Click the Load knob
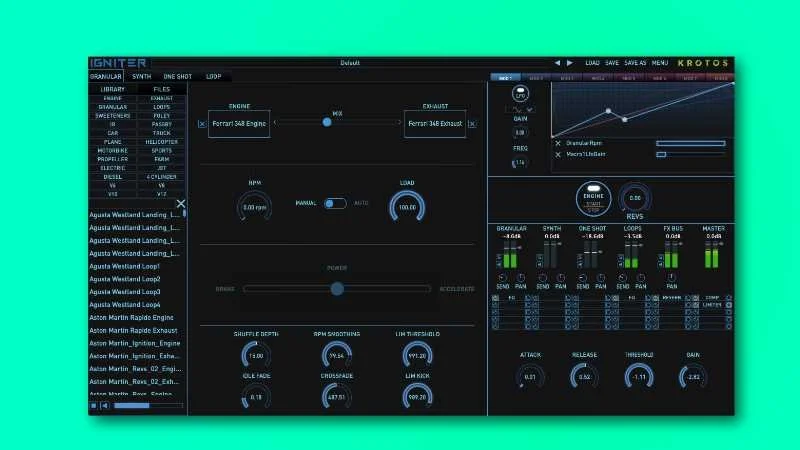This screenshot has height=450, width=800. [407, 207]
